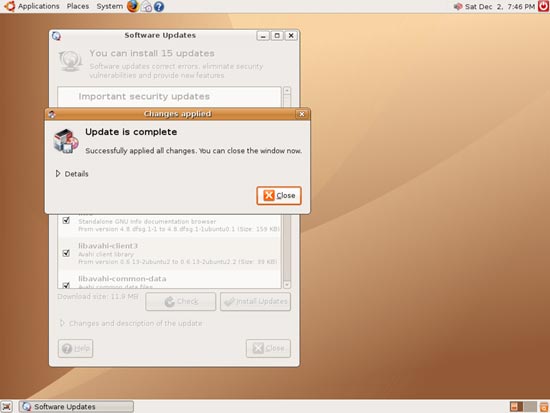Close the Changes applied dialog with X
This screenshot has width=550, height=413.
click(x=302, y=114)
